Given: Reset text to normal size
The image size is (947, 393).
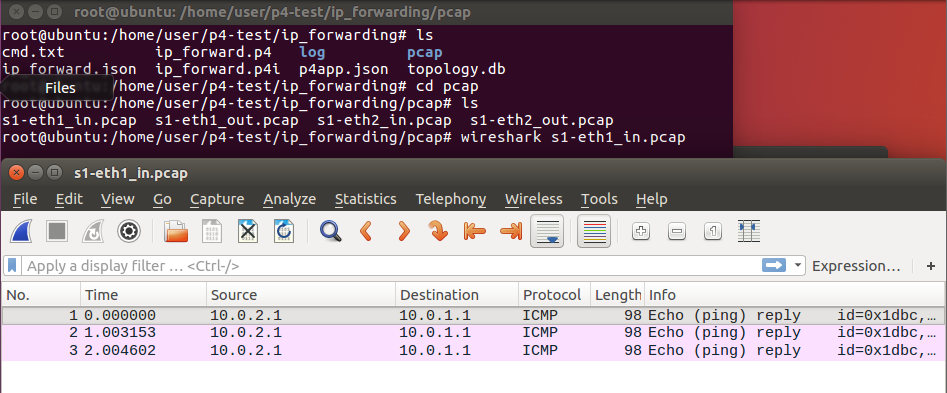Looking at the screenshot, I should coord(713,231).
